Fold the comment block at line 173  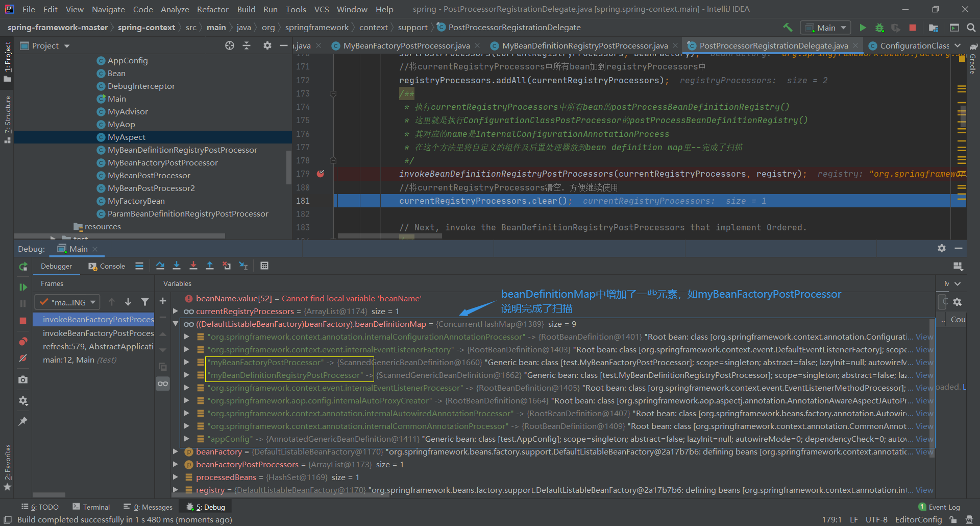click(x=333, y=94)
